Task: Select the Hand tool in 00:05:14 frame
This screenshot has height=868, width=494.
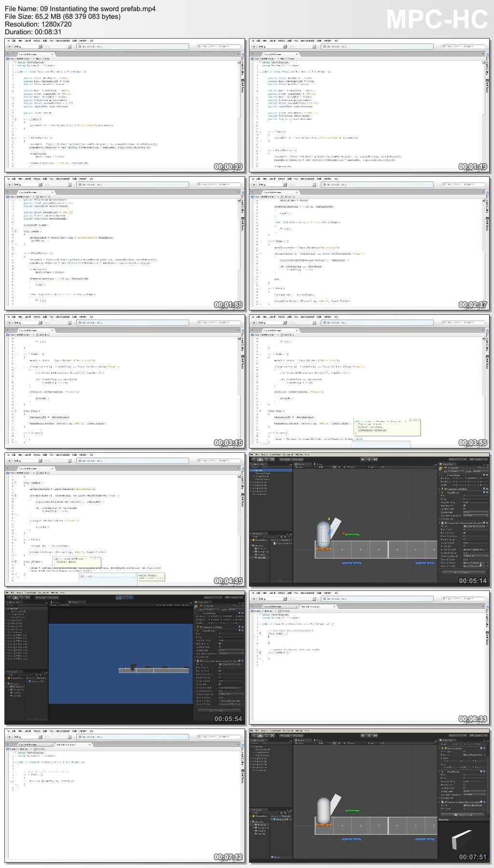Action: pos(254,460)
